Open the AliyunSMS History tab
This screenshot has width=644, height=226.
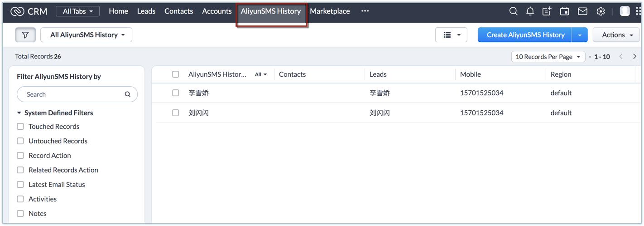point(271,11)
